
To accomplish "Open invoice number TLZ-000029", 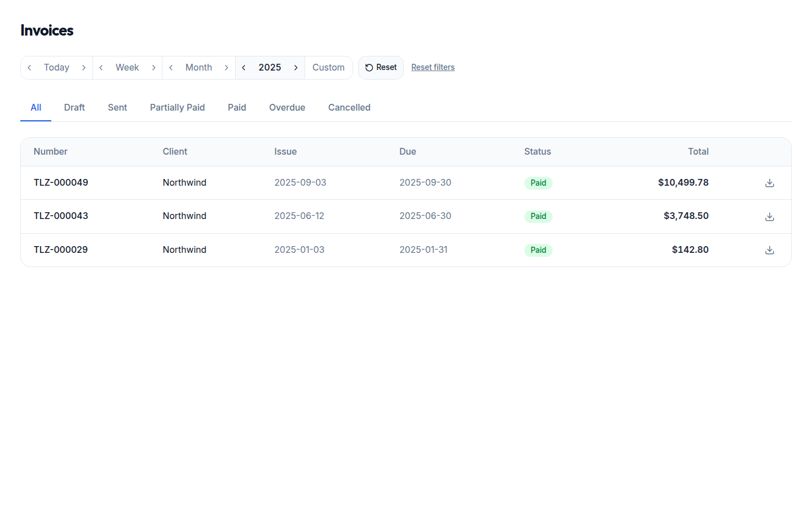I will pos(61,250).
